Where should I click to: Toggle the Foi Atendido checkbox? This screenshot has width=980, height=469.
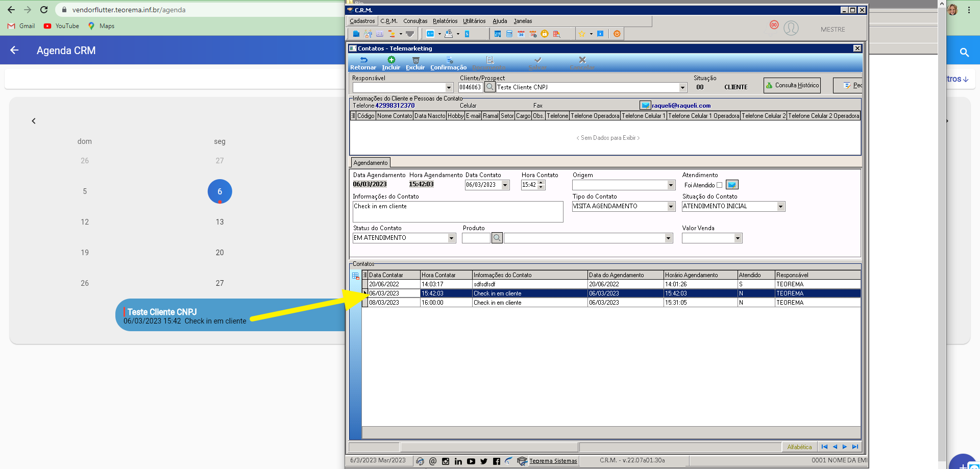tap(719, 185)
